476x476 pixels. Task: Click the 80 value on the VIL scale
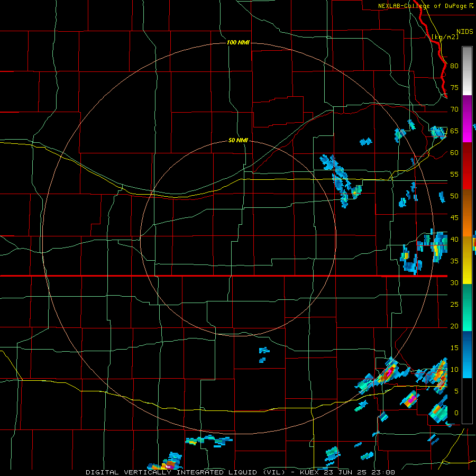click(x=454, y=66)
